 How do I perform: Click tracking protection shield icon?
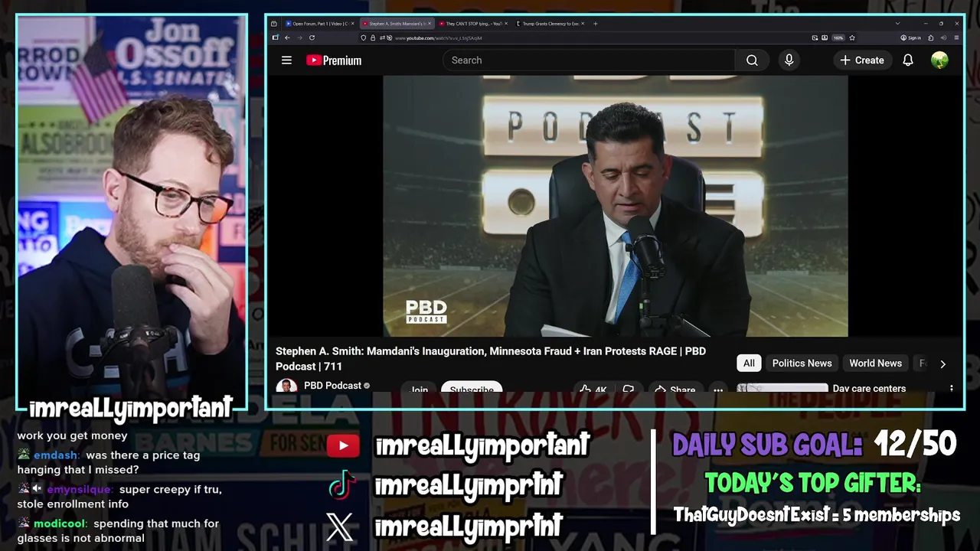tap(364, 37)
